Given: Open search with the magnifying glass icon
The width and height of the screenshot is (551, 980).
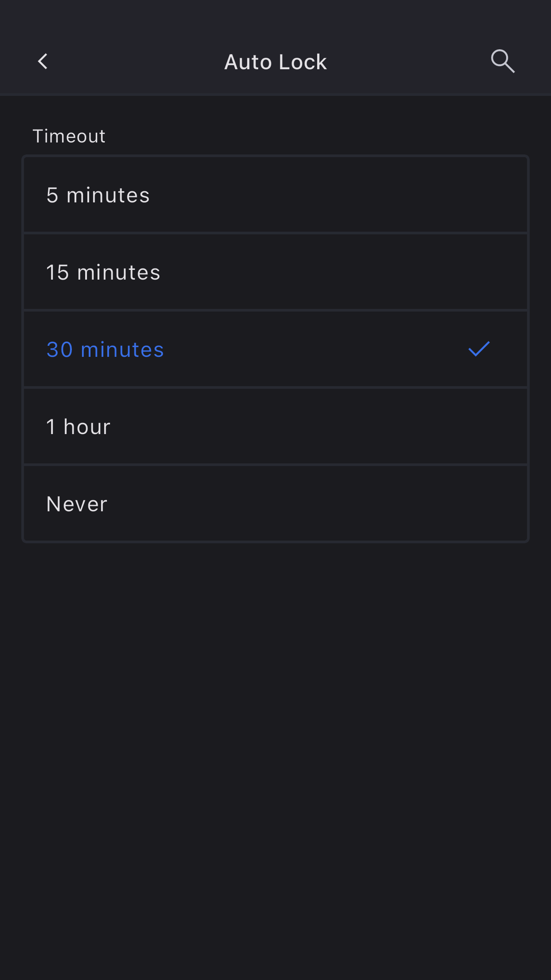Looking at the screenshot, I should point(502,61).
